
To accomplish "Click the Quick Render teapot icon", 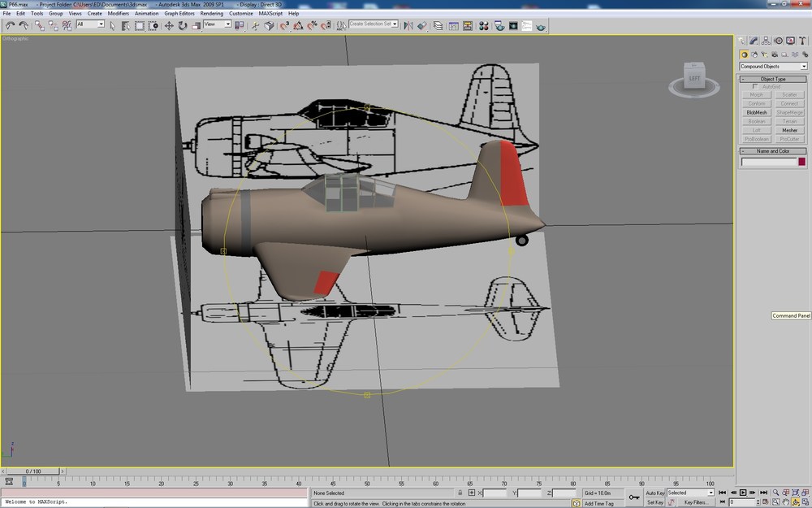I will 541,25.
